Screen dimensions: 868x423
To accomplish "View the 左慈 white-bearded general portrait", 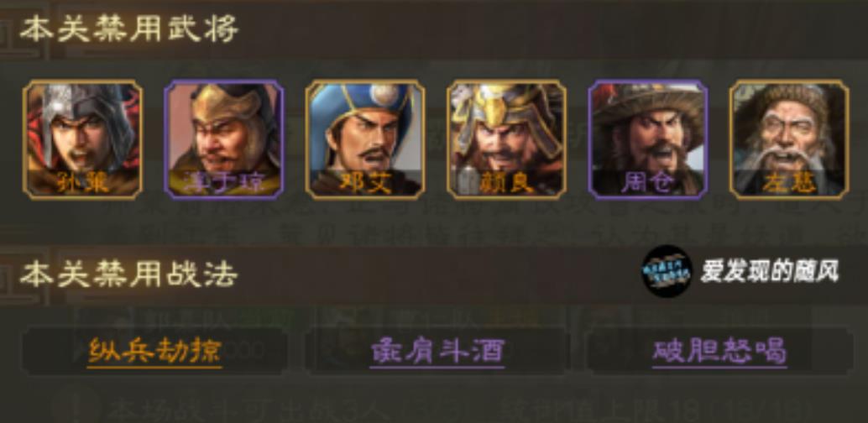I will (x=789, y=139).
